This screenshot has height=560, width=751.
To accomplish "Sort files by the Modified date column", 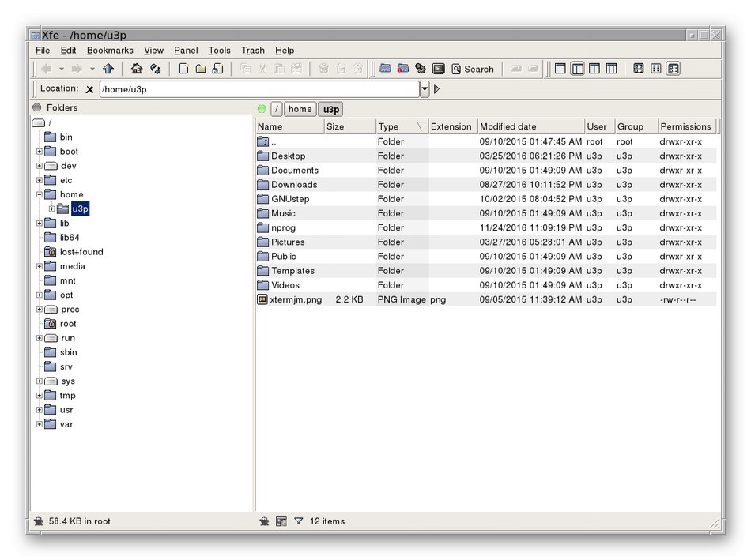I will [508, 126].
